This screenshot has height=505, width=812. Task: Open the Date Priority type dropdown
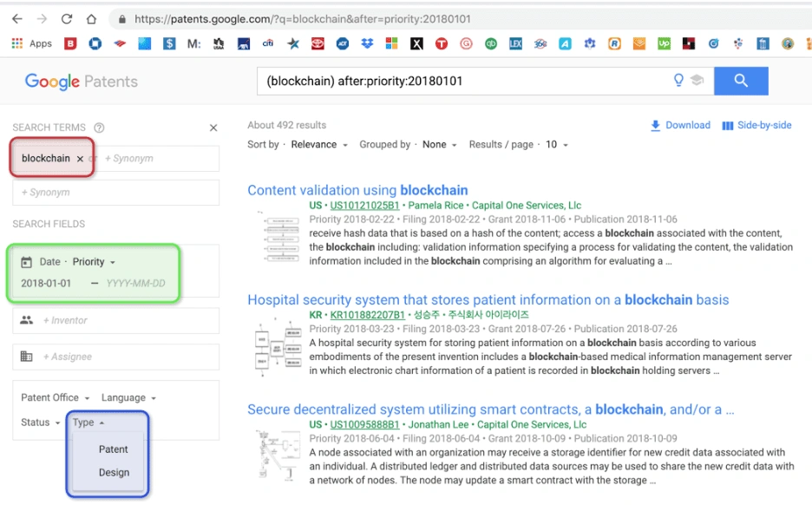pyautogui.click(x=94, y=261)
